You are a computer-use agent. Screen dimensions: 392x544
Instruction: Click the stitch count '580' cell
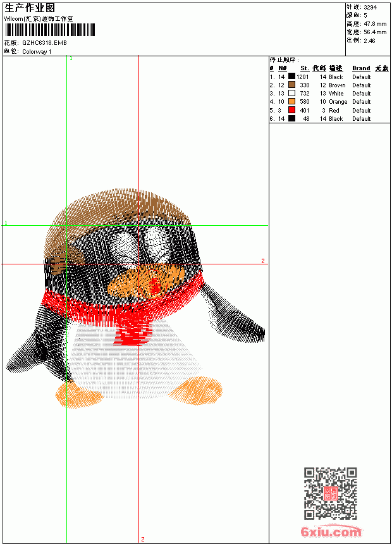click(305, 102)
